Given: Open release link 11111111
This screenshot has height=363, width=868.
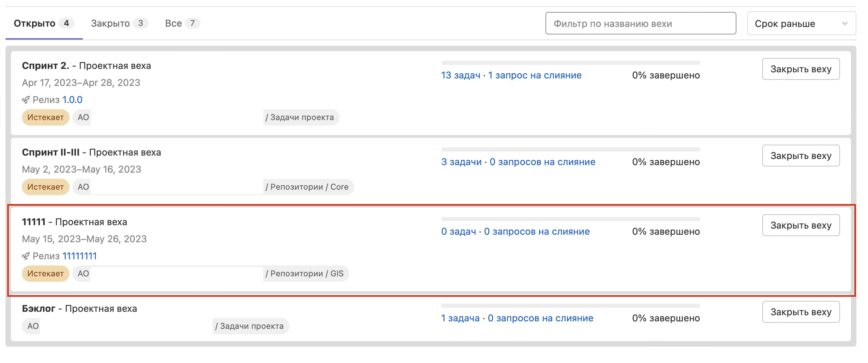Looking at the screenshot, I should pos(79,256).
